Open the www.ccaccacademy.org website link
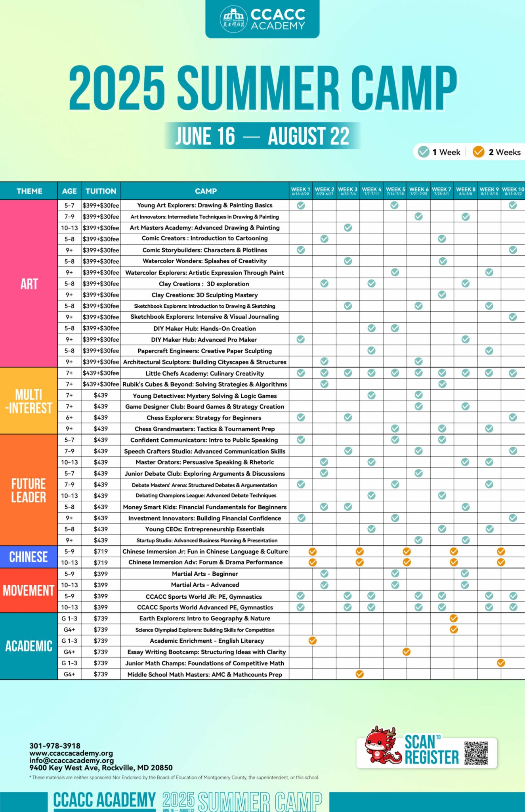The width and height of the screenshot is (525, 812). tap(71, 753)
